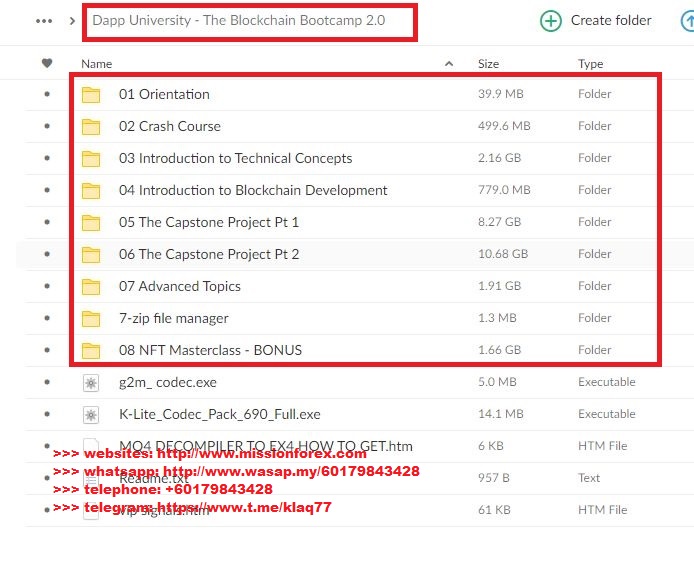Click the blue upload arrow icon
Screen dimensions: 694x561
point(687,21)
